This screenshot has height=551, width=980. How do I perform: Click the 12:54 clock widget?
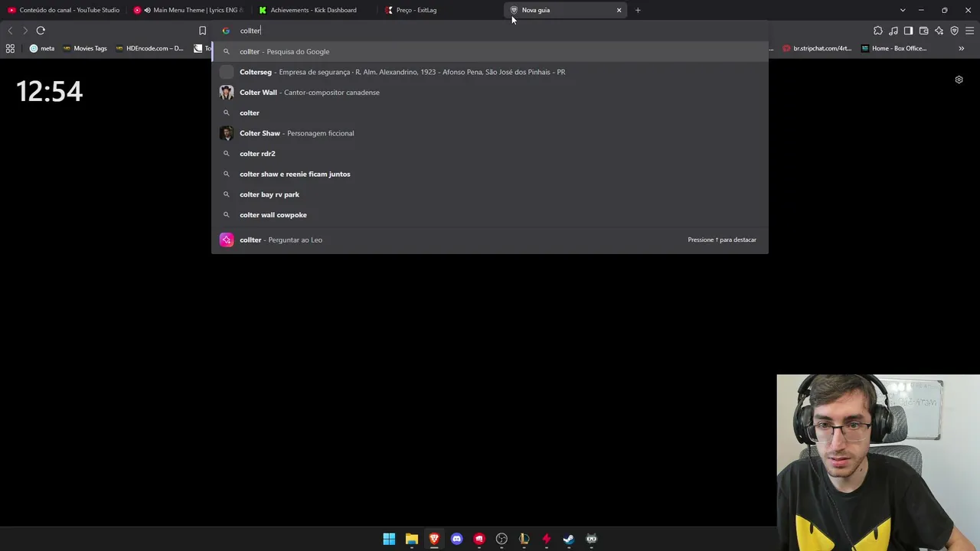tap(49, 92)
